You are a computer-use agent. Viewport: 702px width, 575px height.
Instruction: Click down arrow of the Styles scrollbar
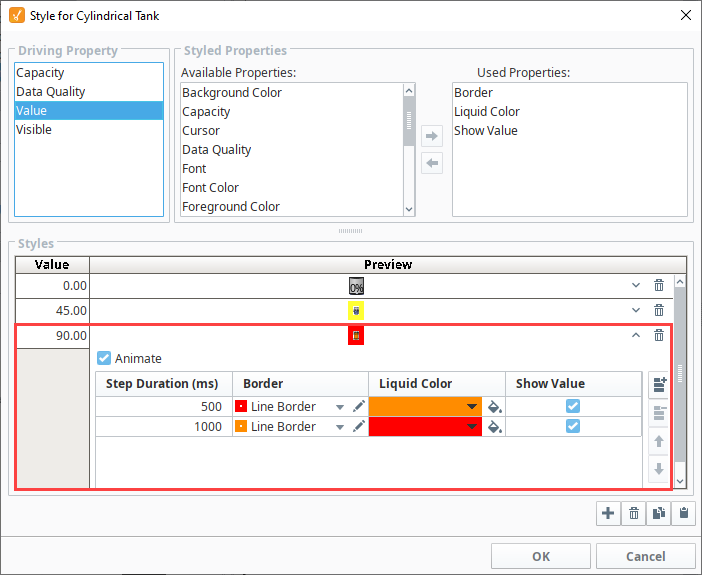click(680, 481)
